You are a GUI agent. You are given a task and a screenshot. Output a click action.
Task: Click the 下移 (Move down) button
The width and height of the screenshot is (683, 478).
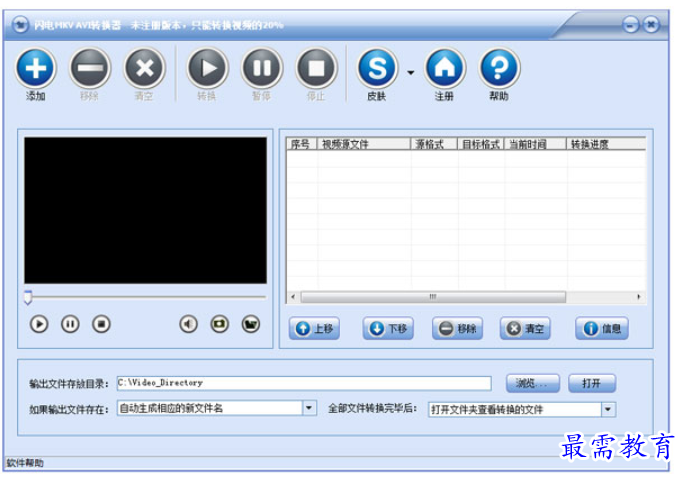(x=388, y=329)
